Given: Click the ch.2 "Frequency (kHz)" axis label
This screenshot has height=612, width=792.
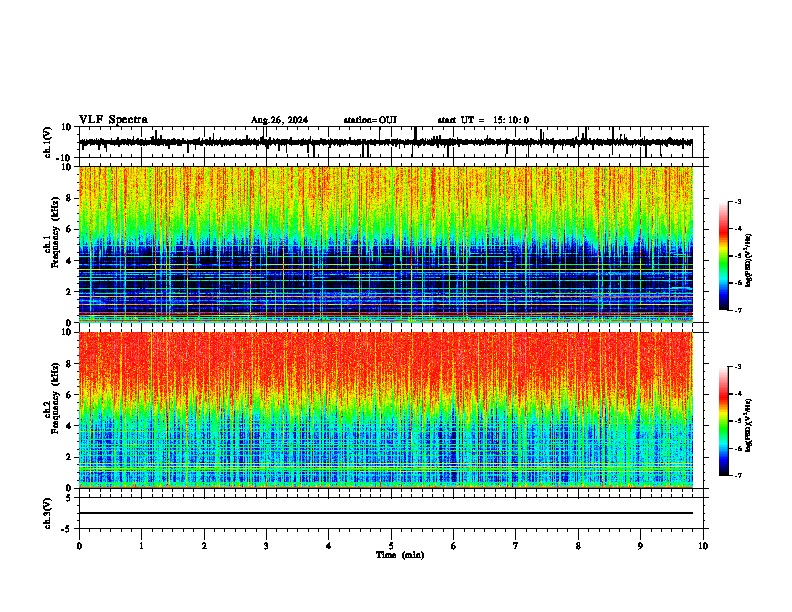Looking at the screenshot, I should 55,397.
